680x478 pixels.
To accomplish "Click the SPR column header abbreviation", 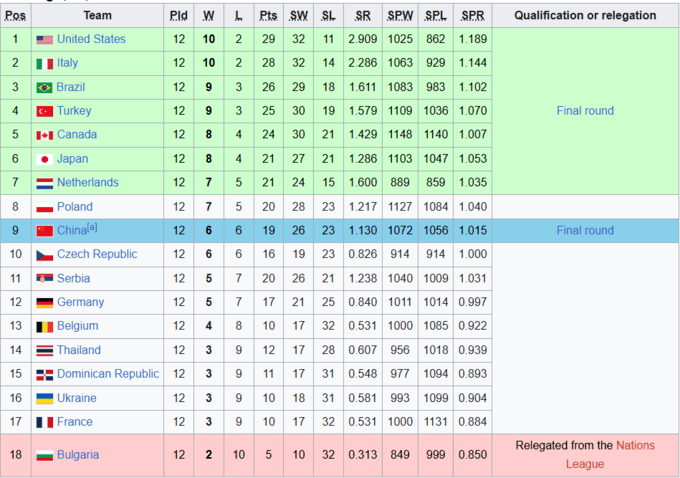I will point(472,16).
